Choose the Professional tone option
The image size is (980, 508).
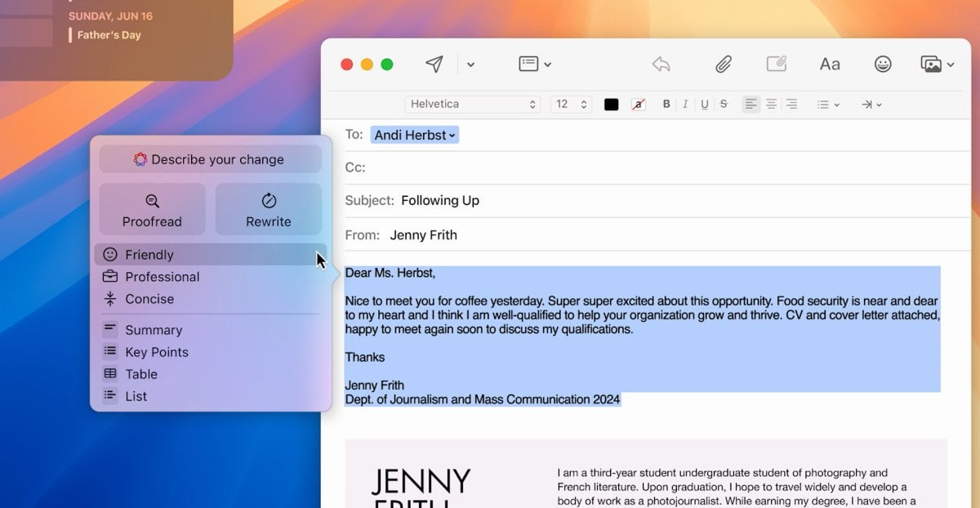(x=211, y=277)
